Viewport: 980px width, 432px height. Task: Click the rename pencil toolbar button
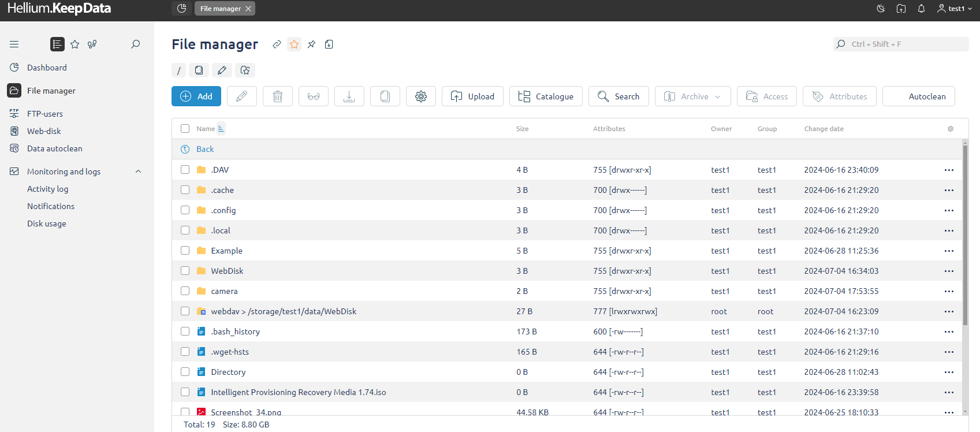tap(242, 96)
